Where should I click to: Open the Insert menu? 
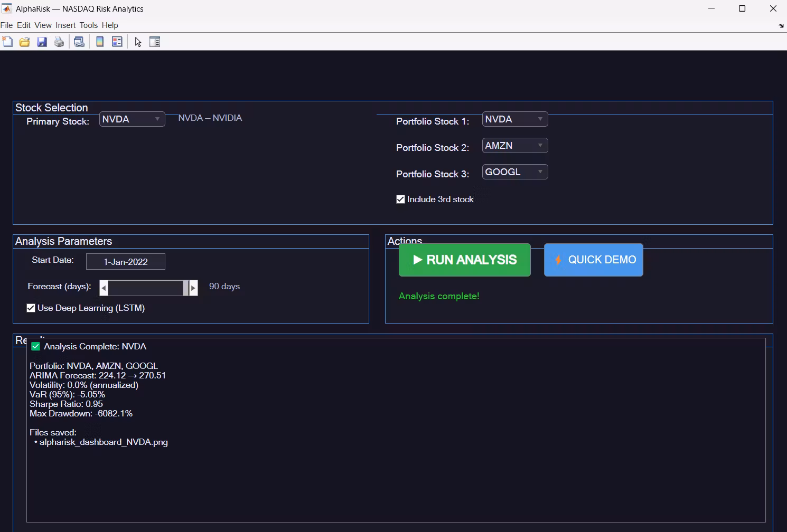tap(65, 25)
